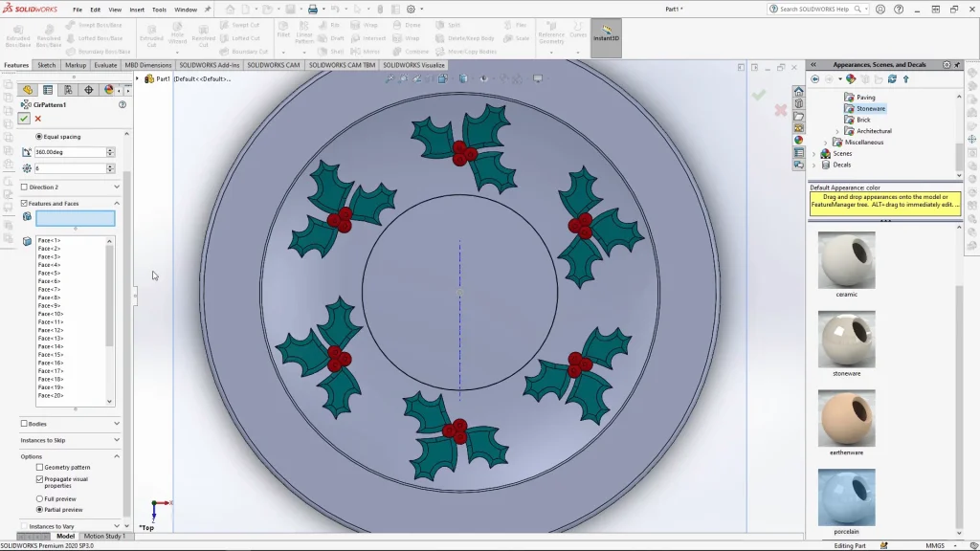Uncheck Propagate visual properties

coord(39,479)
